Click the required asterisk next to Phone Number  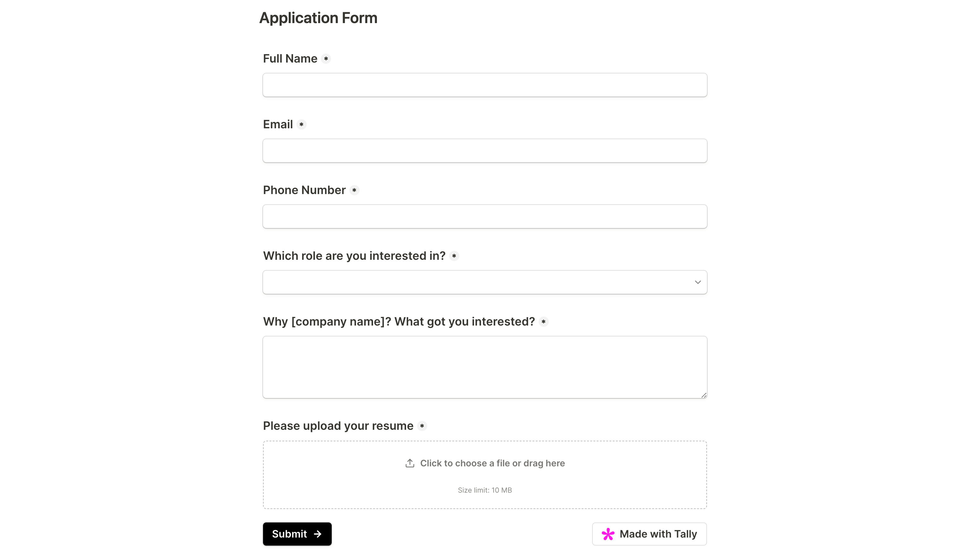pos(354,190)
